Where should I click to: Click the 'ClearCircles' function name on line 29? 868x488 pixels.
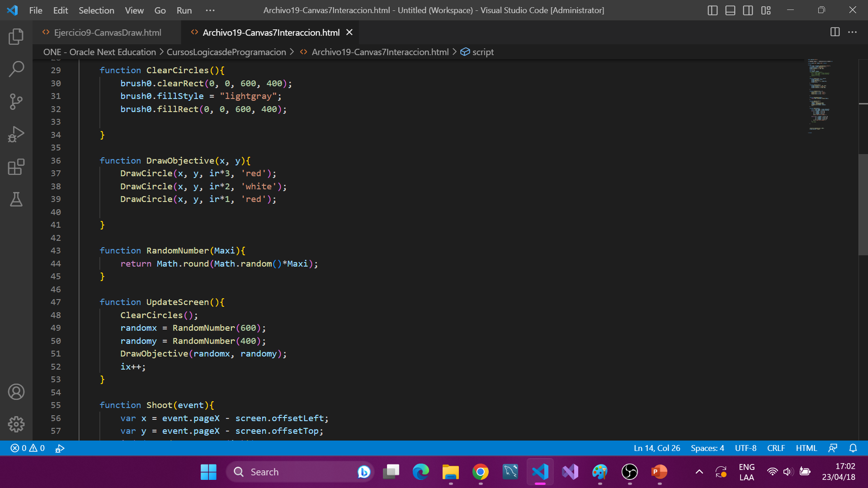pos(177,70)
